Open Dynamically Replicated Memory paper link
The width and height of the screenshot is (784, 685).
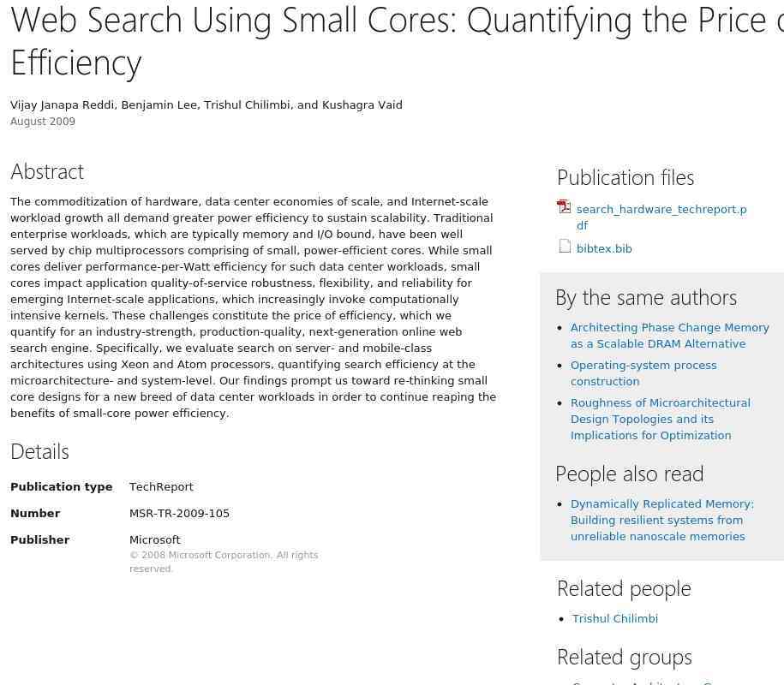coord(662,520)
